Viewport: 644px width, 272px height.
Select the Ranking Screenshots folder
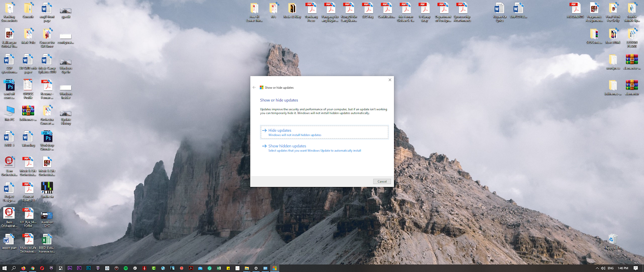9,12
